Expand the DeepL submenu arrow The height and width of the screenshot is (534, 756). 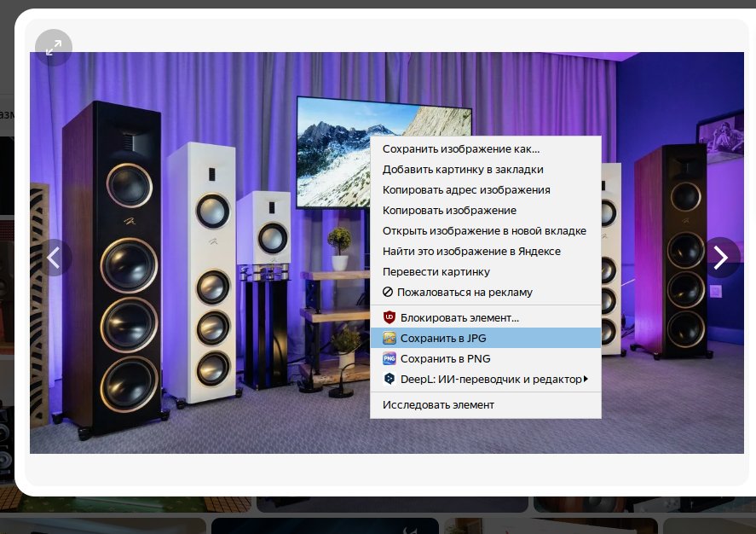tap(586, 380)
